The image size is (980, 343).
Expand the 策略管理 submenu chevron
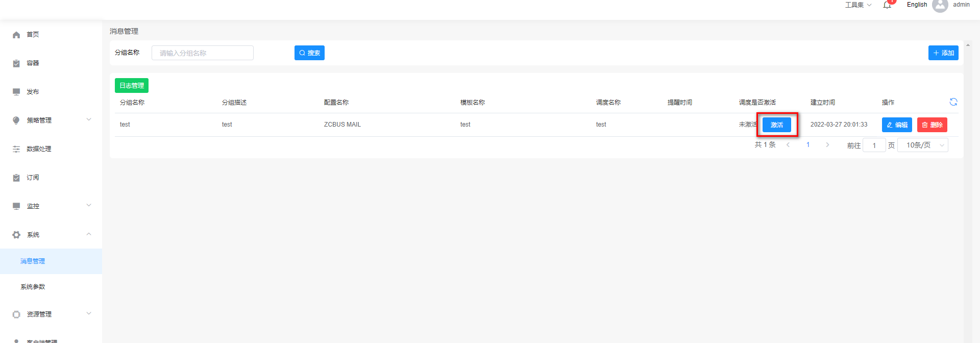click(x=89, y=120)
